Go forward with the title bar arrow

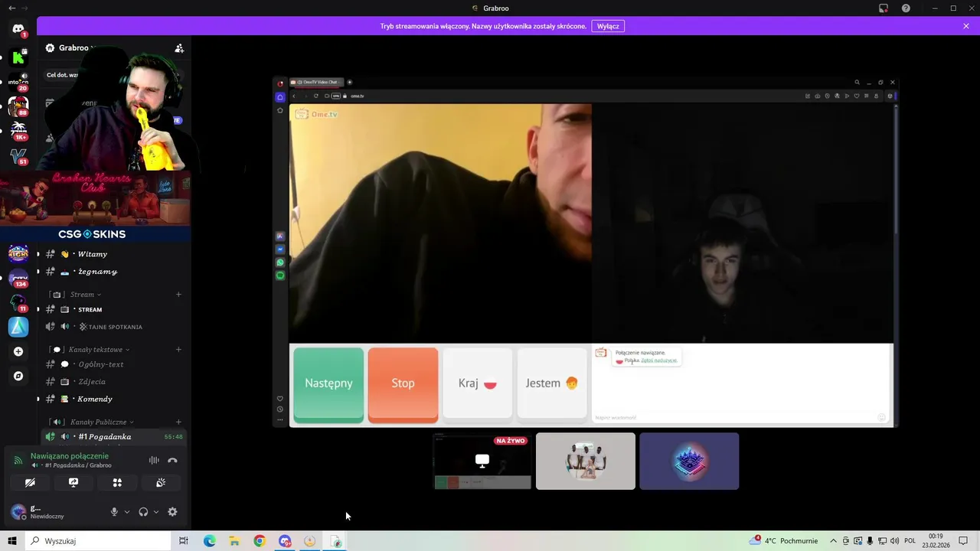pos(24,8)
